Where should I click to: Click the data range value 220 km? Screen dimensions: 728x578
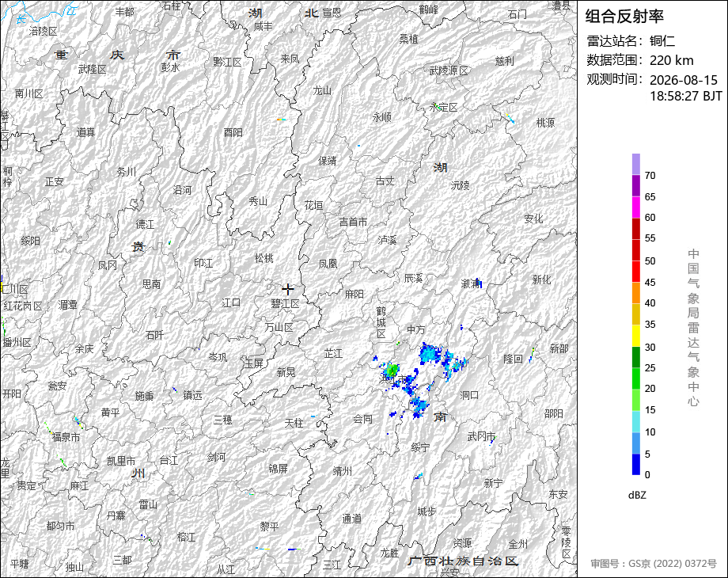tap(671, 60)
